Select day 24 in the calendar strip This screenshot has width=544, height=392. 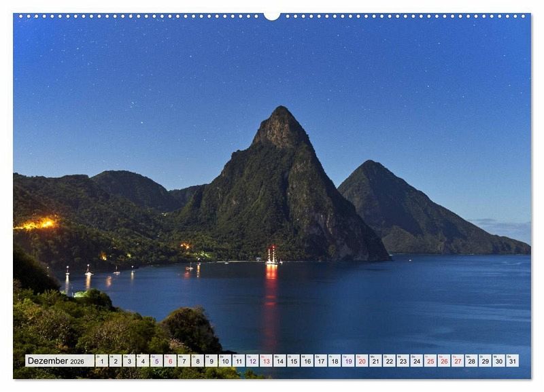(x=417, y=361)
